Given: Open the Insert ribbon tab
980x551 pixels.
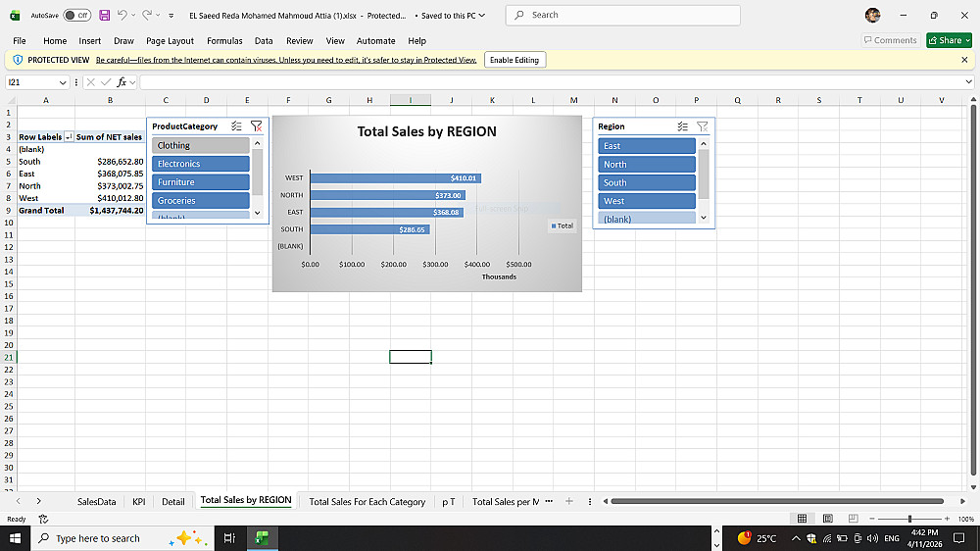Looking at the screenshot, I should [x=89, y=40].
